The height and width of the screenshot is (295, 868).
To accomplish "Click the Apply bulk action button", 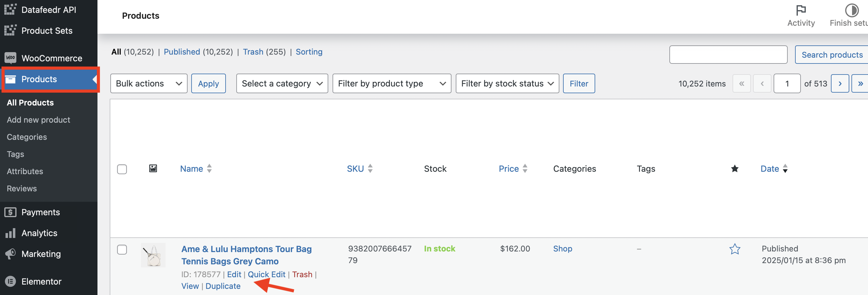I will pyautogui.click(x=208, y=83).
